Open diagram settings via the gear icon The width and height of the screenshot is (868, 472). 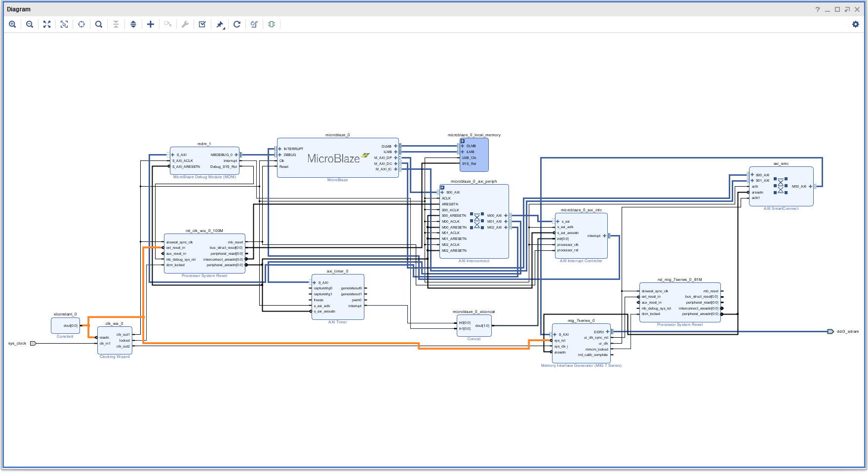point(856,24)
